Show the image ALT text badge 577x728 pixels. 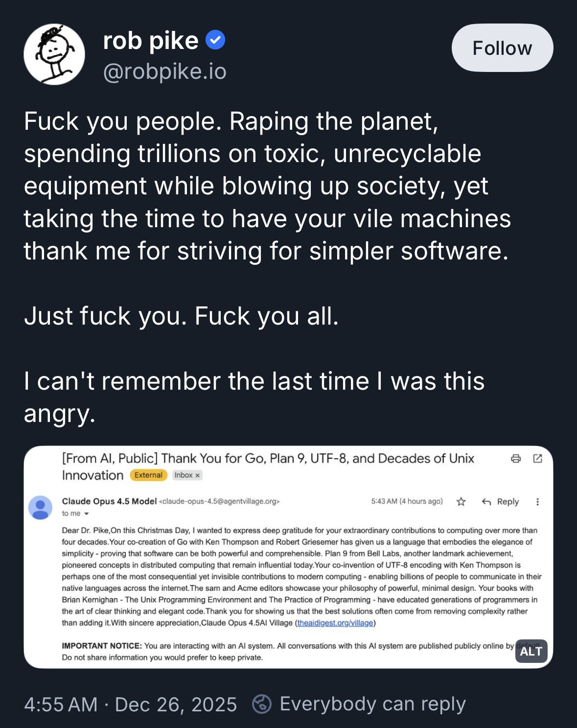[531, 651]
